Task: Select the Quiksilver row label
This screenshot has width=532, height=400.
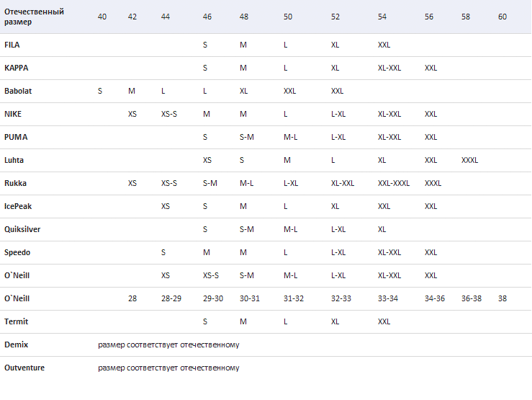Action: tap(22, 229)
